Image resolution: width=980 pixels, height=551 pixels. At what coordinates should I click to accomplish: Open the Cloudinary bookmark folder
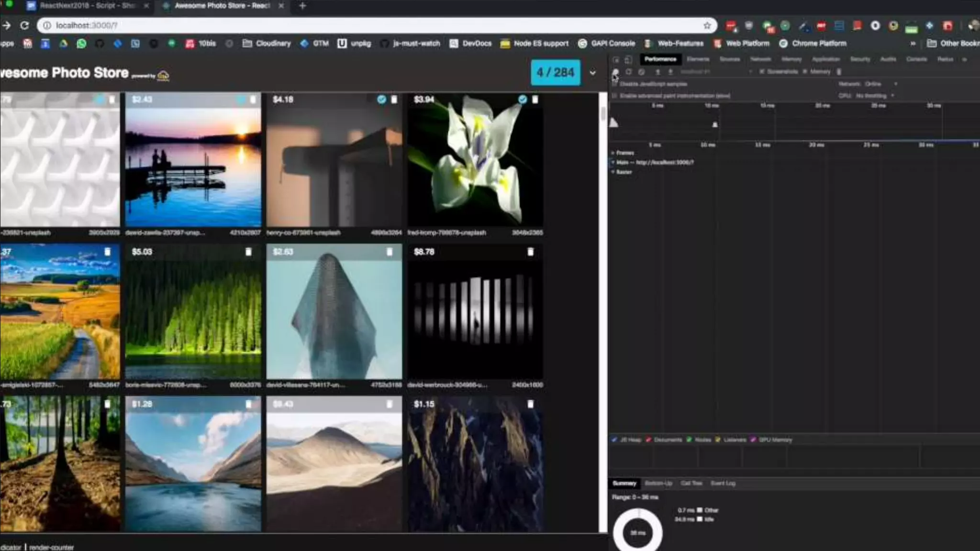267,44
